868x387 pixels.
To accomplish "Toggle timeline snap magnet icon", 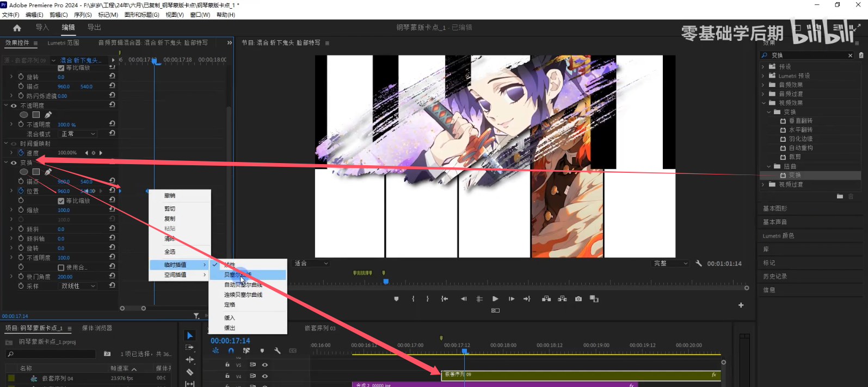I will [x=231, y=351].
